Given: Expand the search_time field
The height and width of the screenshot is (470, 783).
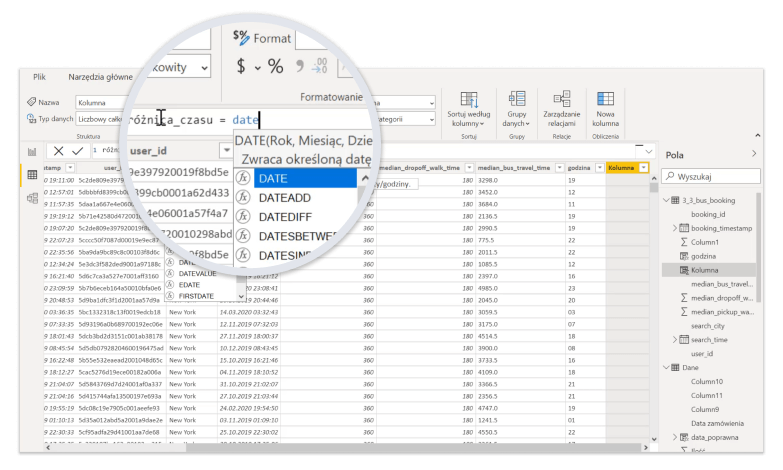Looking at the screenshot, I should click(x=675, y=340).
